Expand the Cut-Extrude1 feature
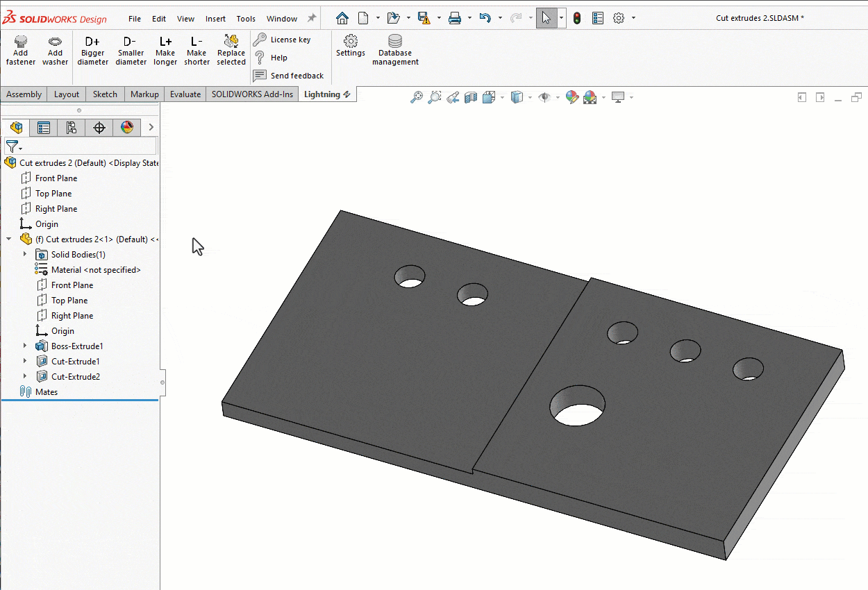The width and height of the screenshot is (868, 590). 25,361
